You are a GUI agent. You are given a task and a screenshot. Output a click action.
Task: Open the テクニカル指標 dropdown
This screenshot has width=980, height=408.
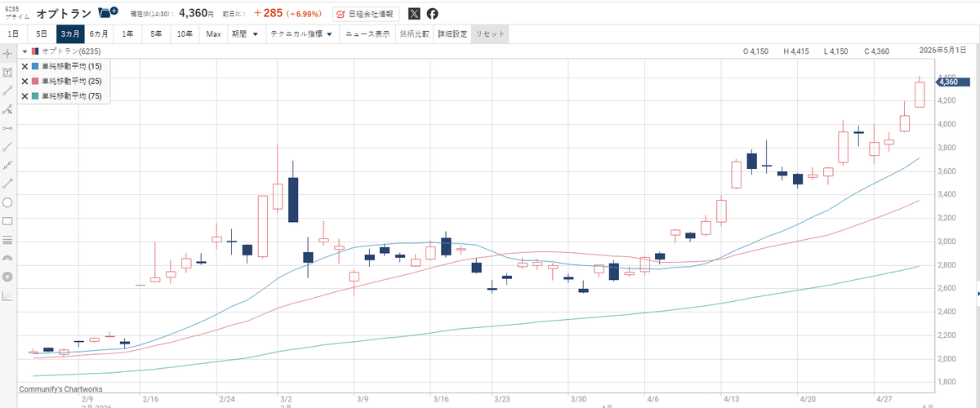[301, 34]
